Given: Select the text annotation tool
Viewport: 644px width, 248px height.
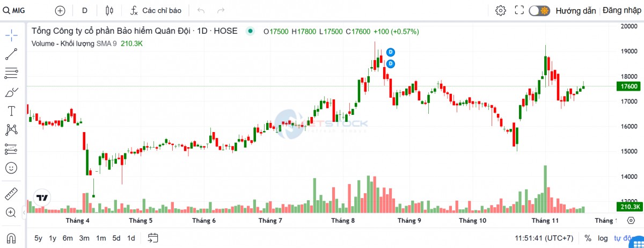Looking at the screenshot, I should (11, 111).
